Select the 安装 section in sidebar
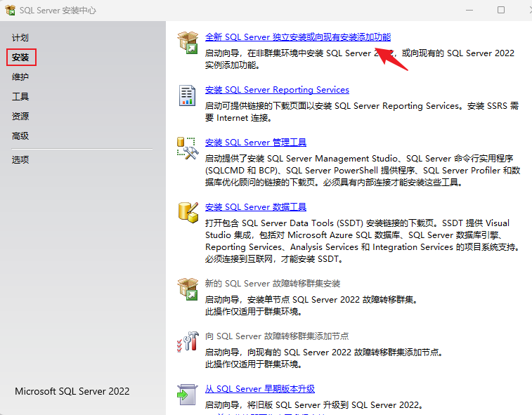532x415 pixels. pyautogui.click(x=20, y=58)
